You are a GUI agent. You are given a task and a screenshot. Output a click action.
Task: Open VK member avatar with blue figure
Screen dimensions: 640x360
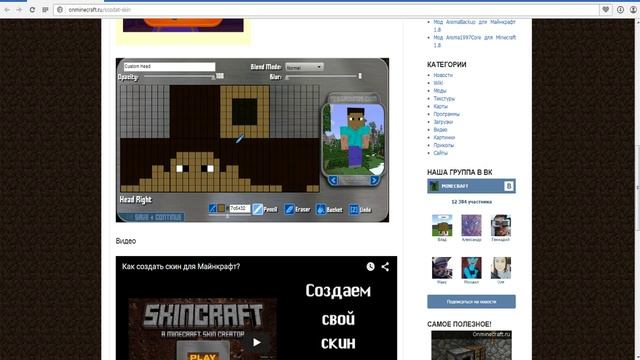tap(471, 268)
